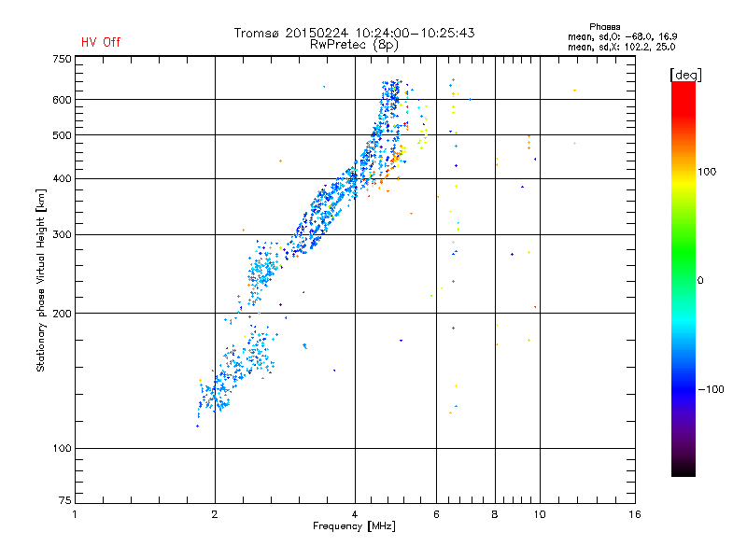The image size is (747, 560).
Task: Click the subtitle 'RwPretec (8p)'
Action: tap(354, 45)
